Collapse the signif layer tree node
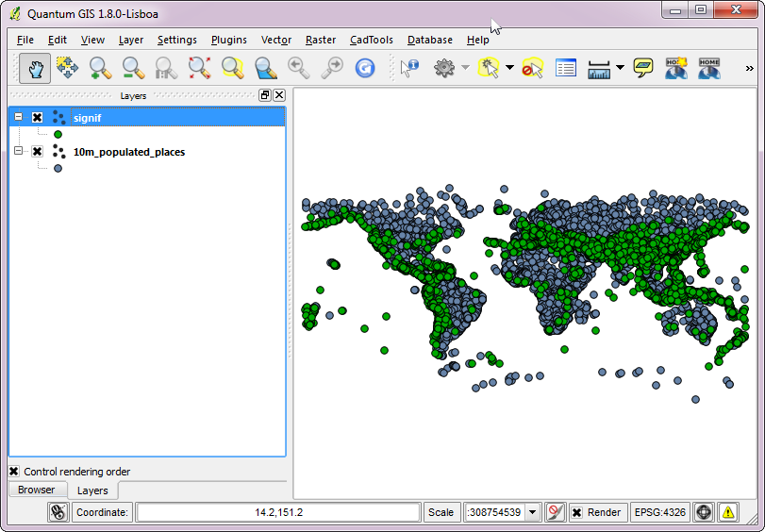The width and height of the screenshot is (765, 532). 19,117
